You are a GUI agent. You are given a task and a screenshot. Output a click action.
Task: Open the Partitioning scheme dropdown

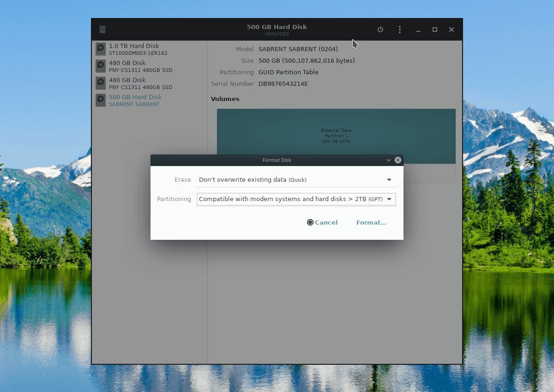pos(296,199)
